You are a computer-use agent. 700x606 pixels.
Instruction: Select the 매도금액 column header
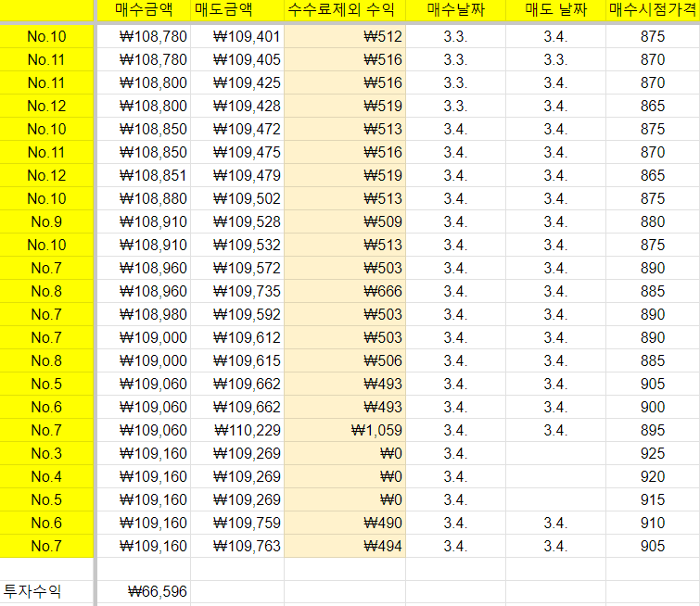237,10
